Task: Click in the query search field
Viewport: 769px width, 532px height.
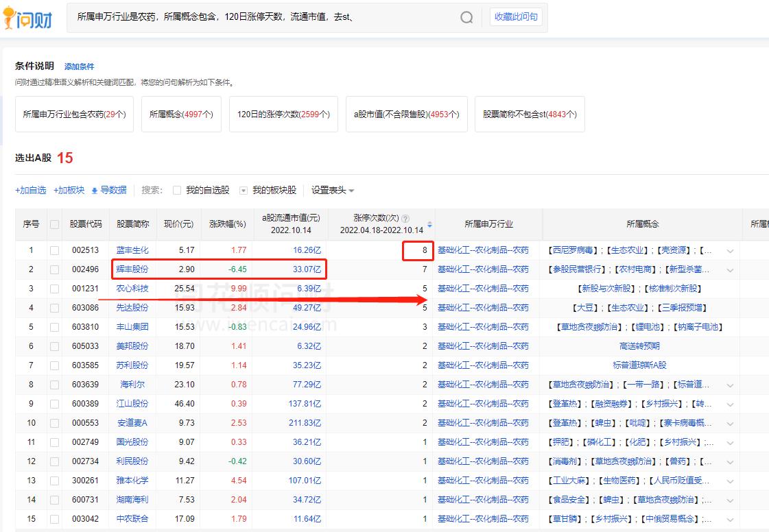Action: click(x=265, y=17)
